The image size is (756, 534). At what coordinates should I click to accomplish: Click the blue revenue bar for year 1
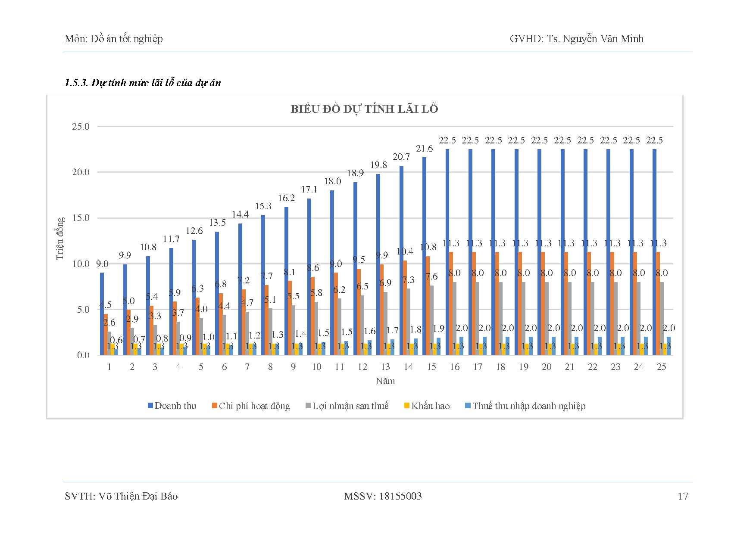(x=102, y=314)
